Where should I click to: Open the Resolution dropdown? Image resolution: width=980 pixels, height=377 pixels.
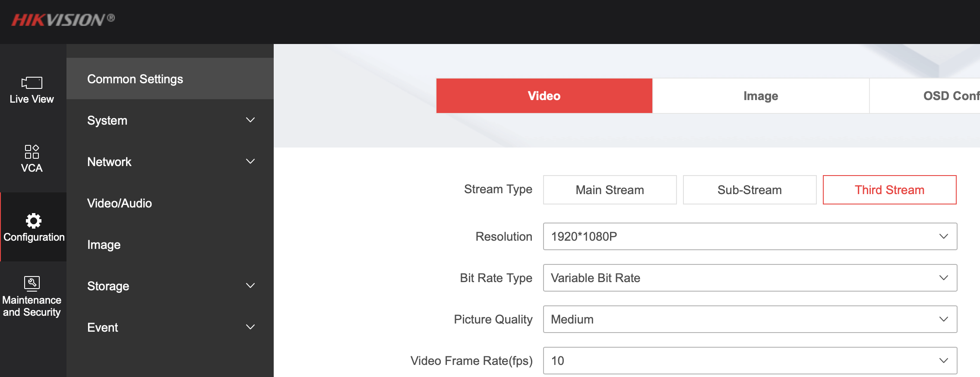pos(750,236)
